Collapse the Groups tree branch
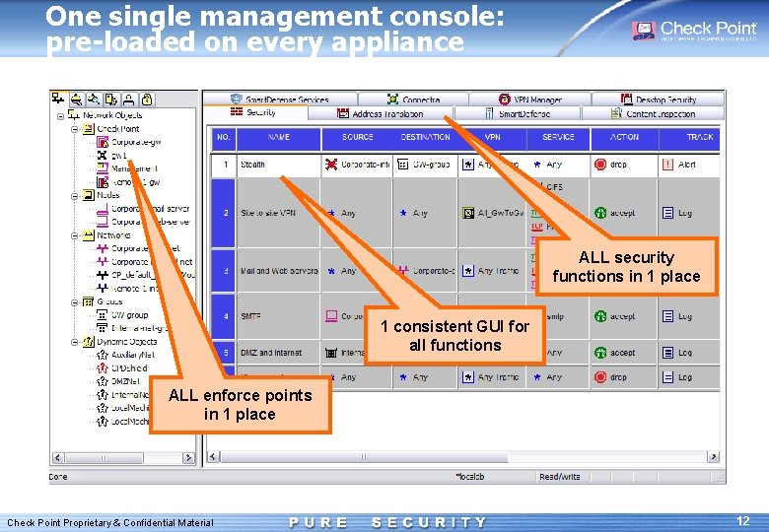Image resolution: width=769 pixels, height=532 pixels. [75, 302]
